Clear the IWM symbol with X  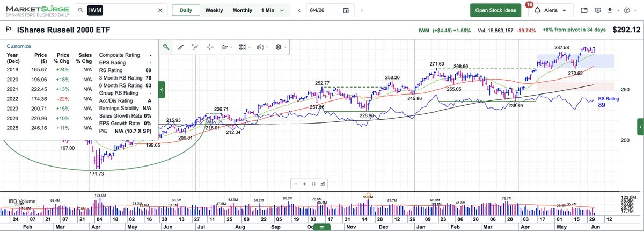point(160,10)
